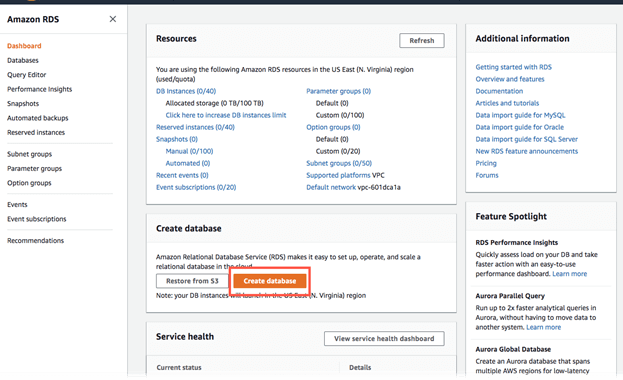
Task: Click the Refresh button in Resources
Action: [x=422, y=41]
